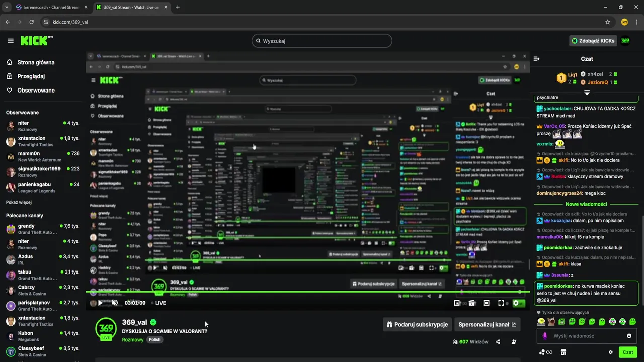The width and height of the screenshot is (644, 362).
Task: Open the hamburger sidebar menu
Action: click(x=11, y=41)
